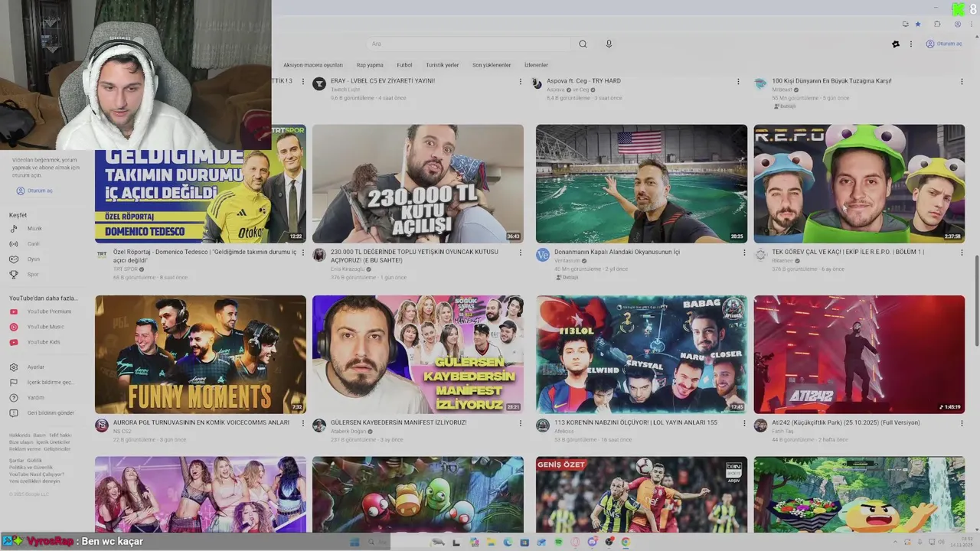Bookmark this page with the star icon
Viewport: 980px width, 551px height.
918,24
